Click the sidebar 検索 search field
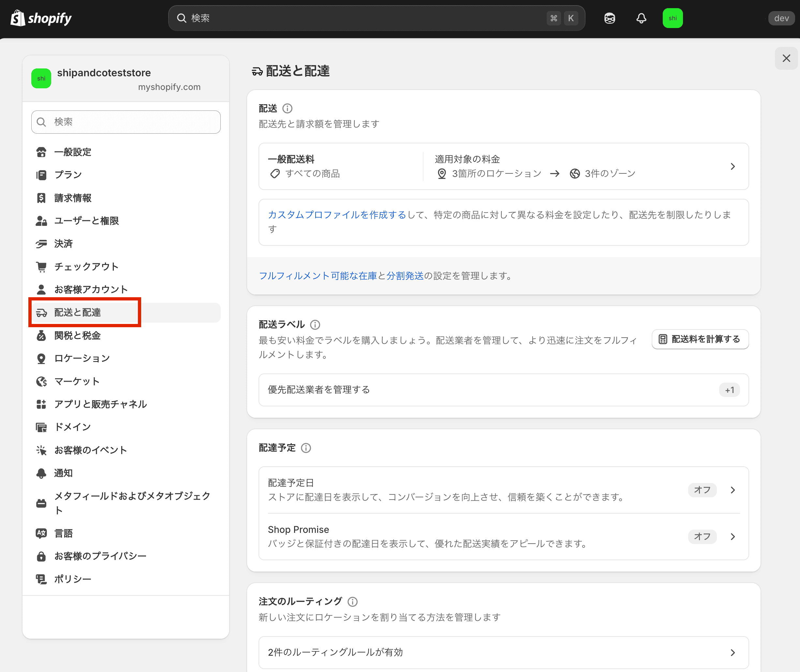The height and width of the screenshot is (672, 800). 126,122
